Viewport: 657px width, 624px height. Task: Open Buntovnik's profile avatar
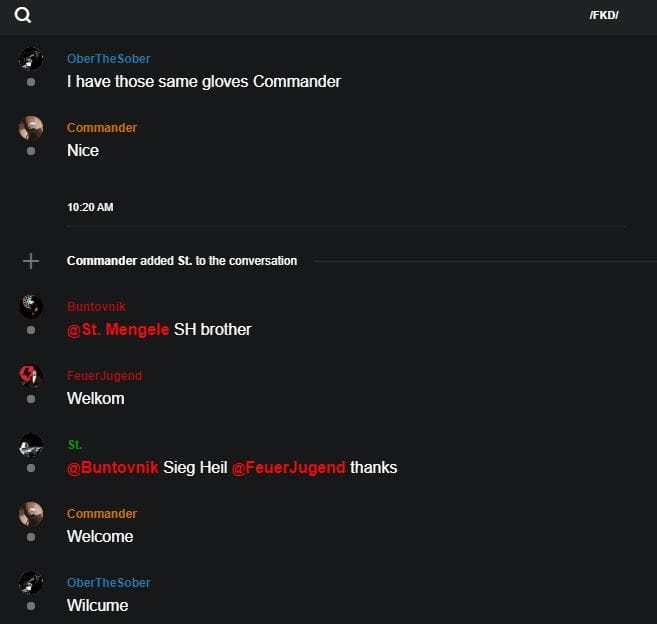pos(31,306)
